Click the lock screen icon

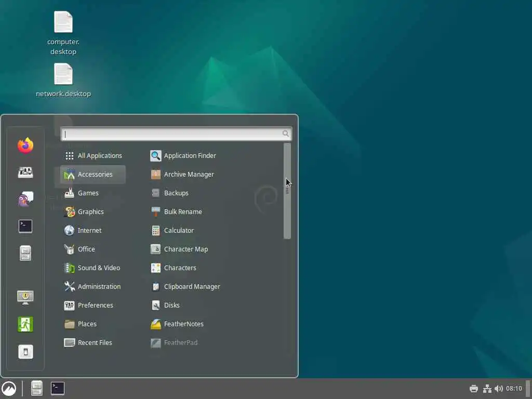click(25, 298)
